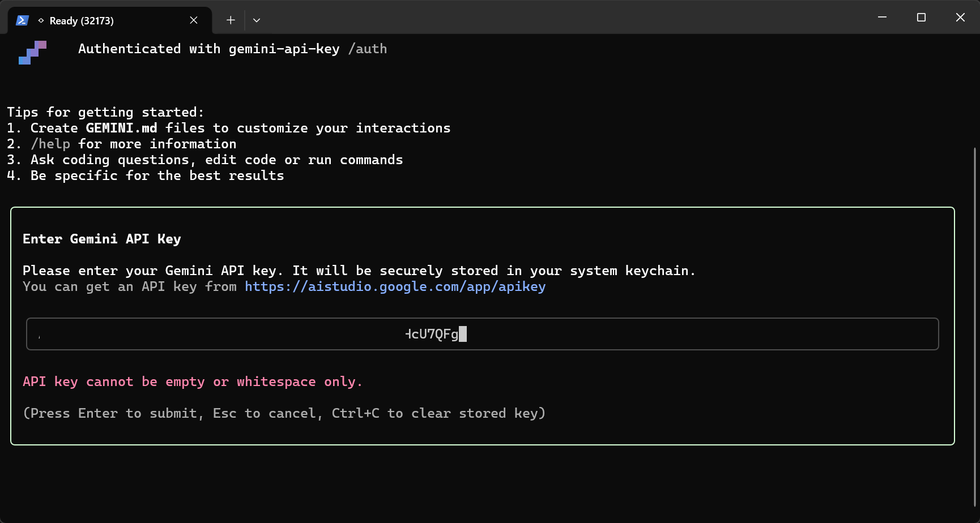Click the "API key cannot be empty" error message

point(193,381)
